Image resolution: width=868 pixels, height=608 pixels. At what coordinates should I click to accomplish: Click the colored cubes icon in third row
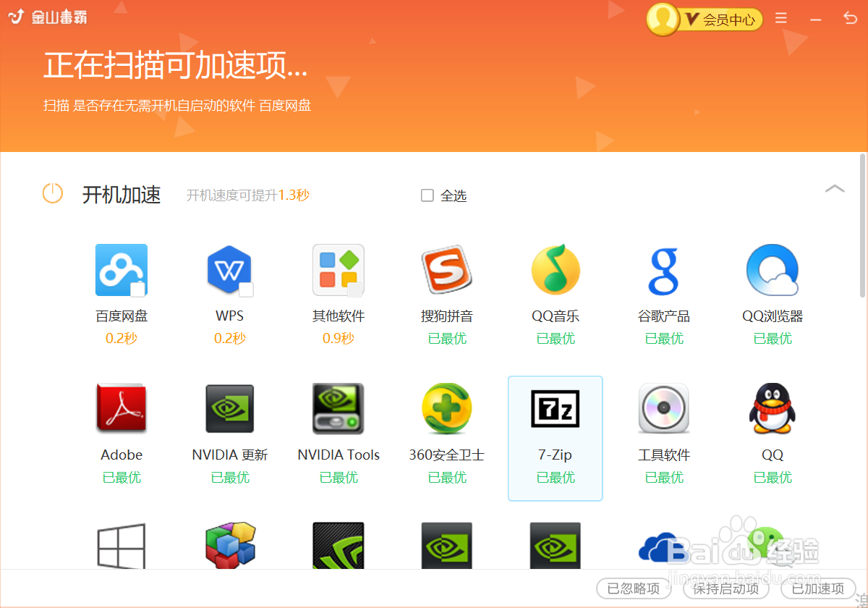pyautogui.click(x=230, y=546)
